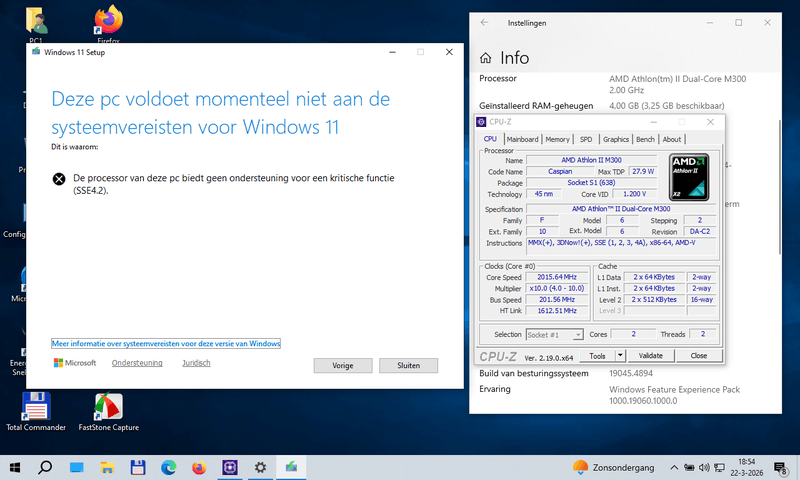Open the SPD tab in CPU-Z
800x480 pixels.
click(x=586, y=139)
